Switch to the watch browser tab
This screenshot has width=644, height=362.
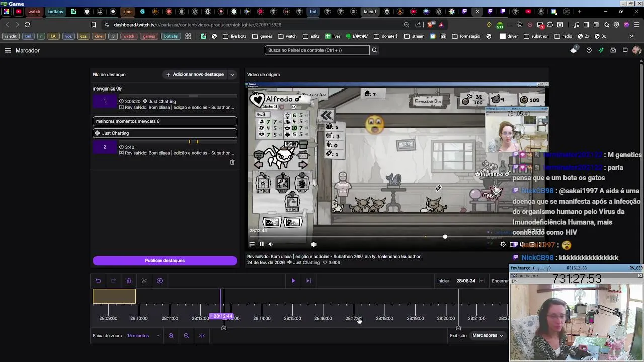click(34, 12)
